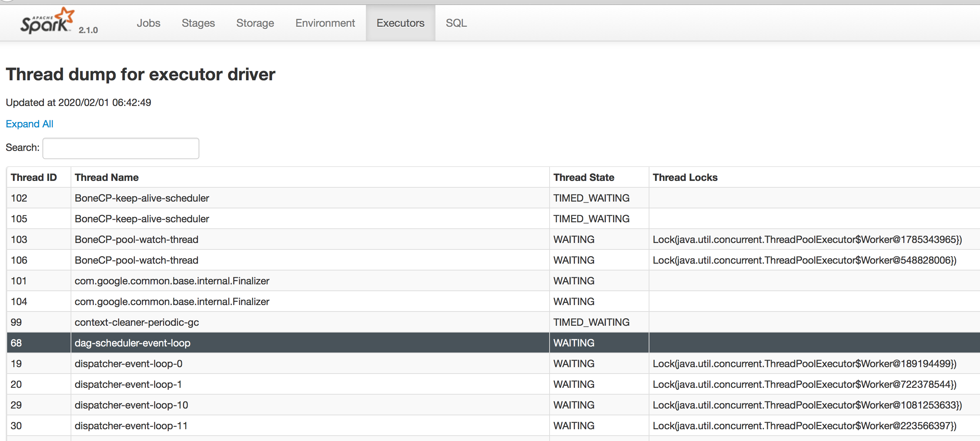The height and width of the screenshot is (441, 980).
Task: Click the Thread Locks column header
Action: (x=685, y=177)
